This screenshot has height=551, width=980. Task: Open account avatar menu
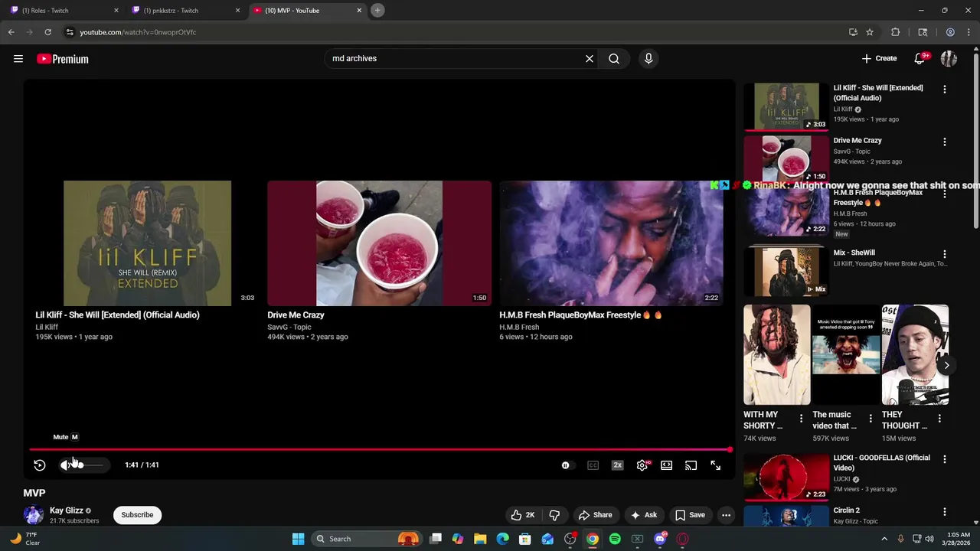pos(949,58)
